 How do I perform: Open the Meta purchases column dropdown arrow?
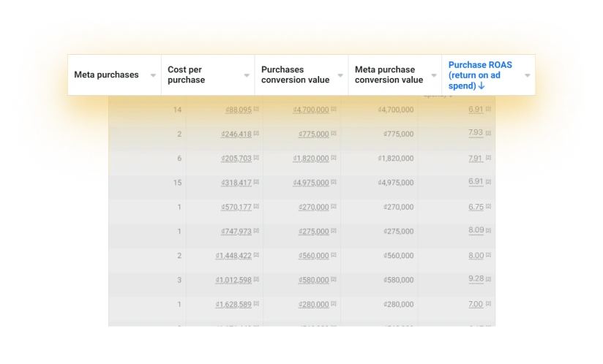[x=153, y=75]
